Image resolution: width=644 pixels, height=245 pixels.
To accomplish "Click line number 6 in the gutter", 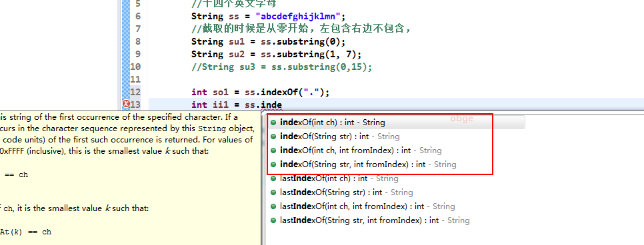I will tap(137, 17).
